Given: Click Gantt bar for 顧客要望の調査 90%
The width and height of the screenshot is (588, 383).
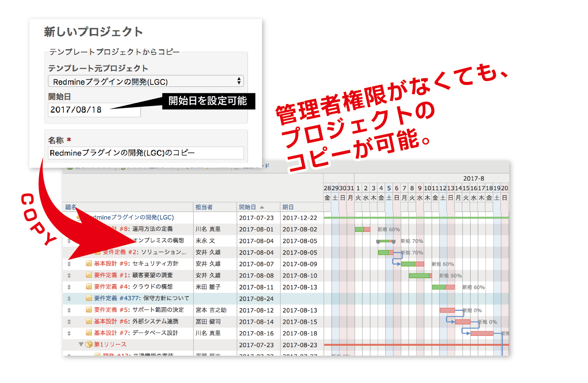Looking at the screenshot, I should [420, 276].
